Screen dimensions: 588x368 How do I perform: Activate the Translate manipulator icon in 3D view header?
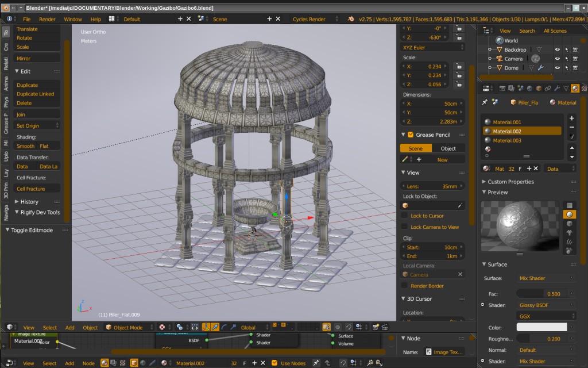point(215,327)
